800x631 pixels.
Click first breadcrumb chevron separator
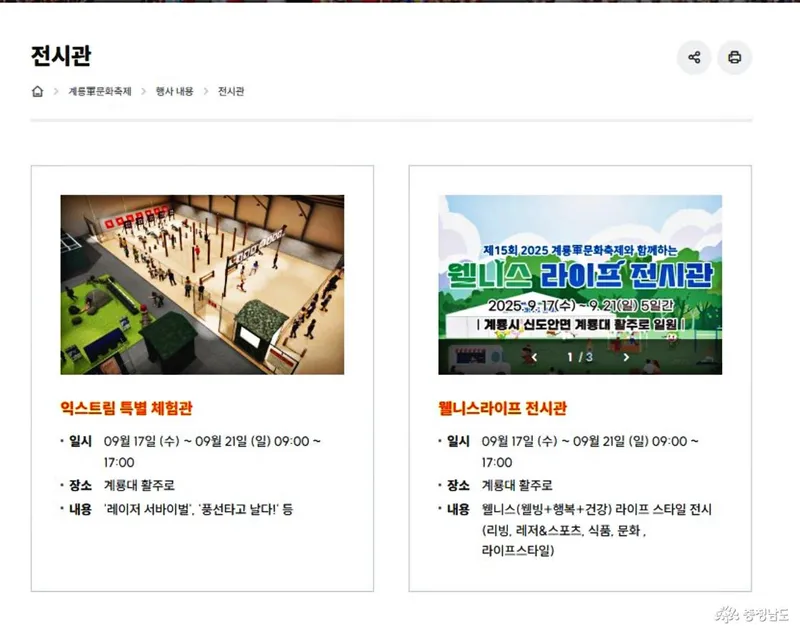point(56,91)
